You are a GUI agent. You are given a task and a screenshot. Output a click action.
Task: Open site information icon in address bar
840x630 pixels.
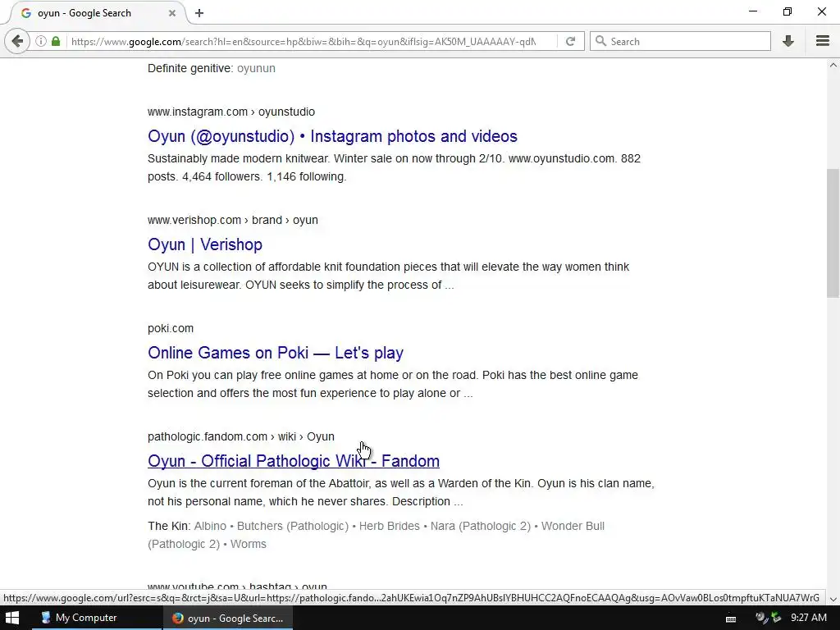[x=41, y=41]
